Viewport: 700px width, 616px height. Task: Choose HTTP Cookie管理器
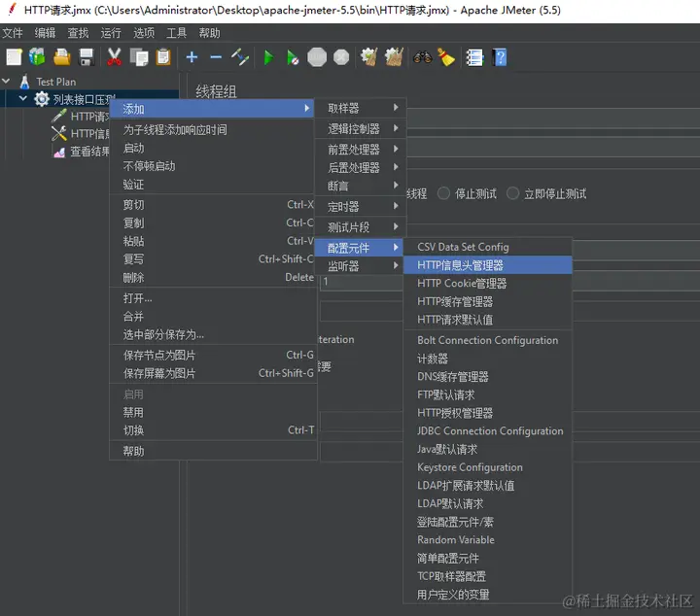[x=487, y=284]
